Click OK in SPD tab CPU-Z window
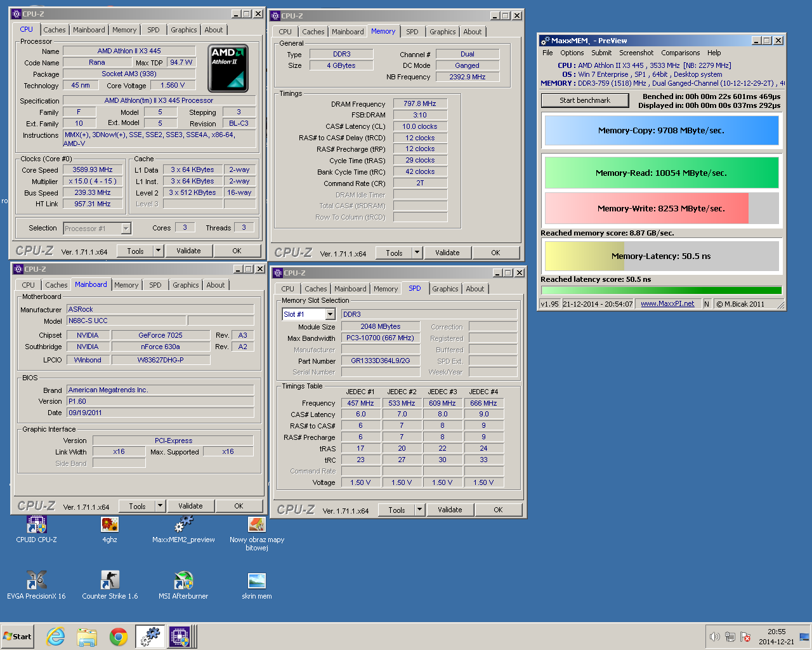 tap(498, 510)
